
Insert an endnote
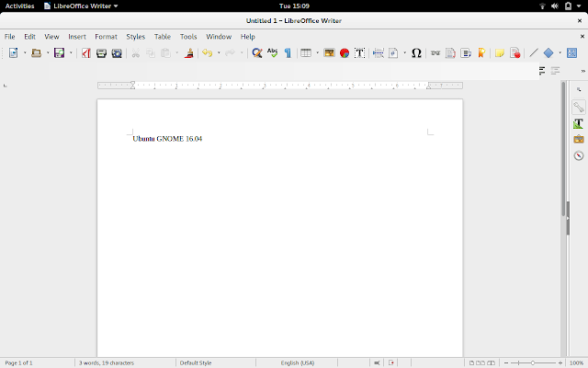click(x=466, y=53)
